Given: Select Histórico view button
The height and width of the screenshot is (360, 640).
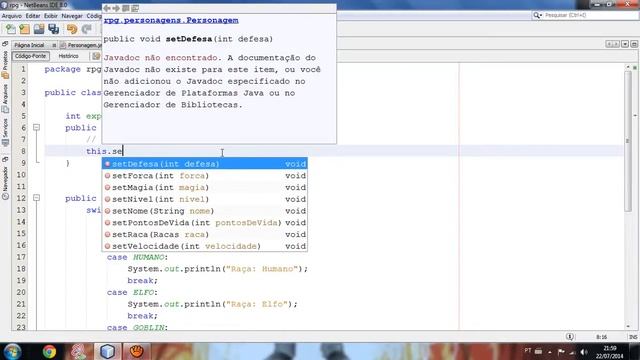Looking at the screenshot, I should (68, 56).
